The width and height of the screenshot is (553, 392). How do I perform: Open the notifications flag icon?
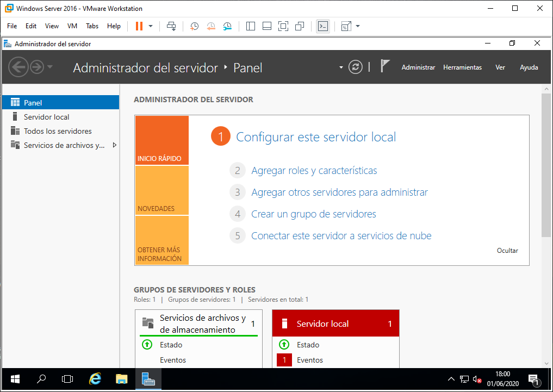point(385,66)
